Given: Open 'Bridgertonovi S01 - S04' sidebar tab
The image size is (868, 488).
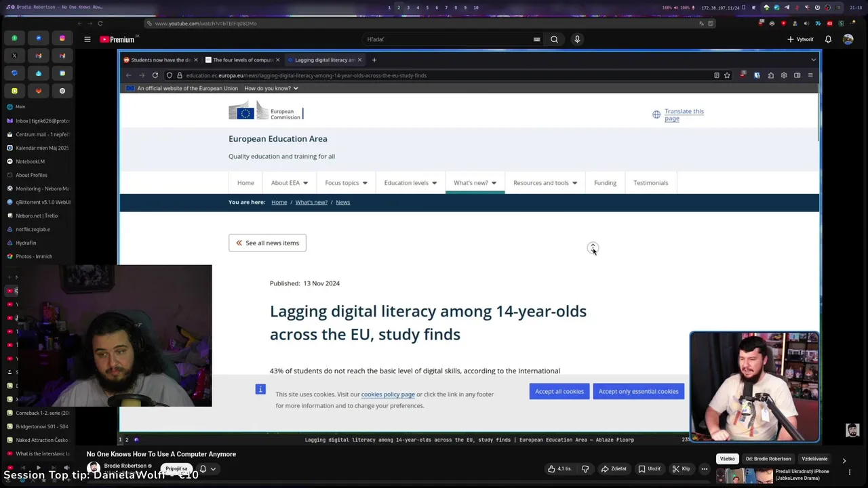Looking at the screenshot, I should tap(38, 426).
